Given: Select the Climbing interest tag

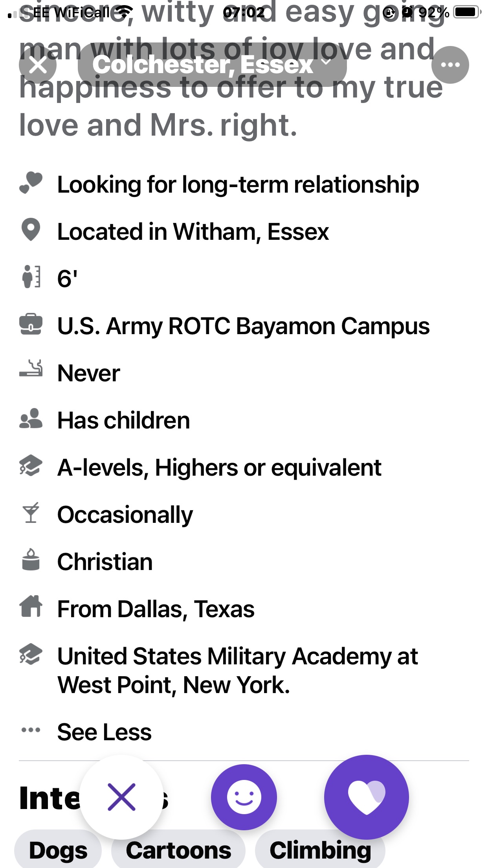Looking at the screenshot, I should [x=320, y=850].
